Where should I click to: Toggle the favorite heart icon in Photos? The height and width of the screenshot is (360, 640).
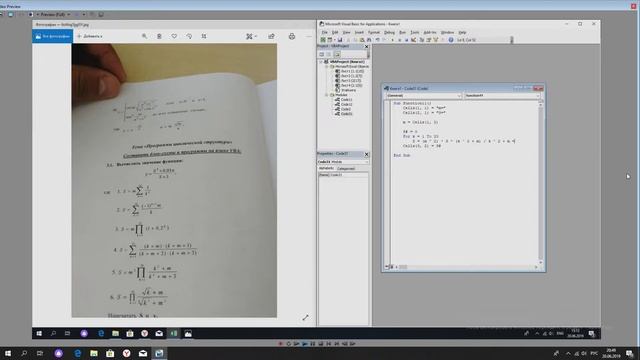point(174,36)
